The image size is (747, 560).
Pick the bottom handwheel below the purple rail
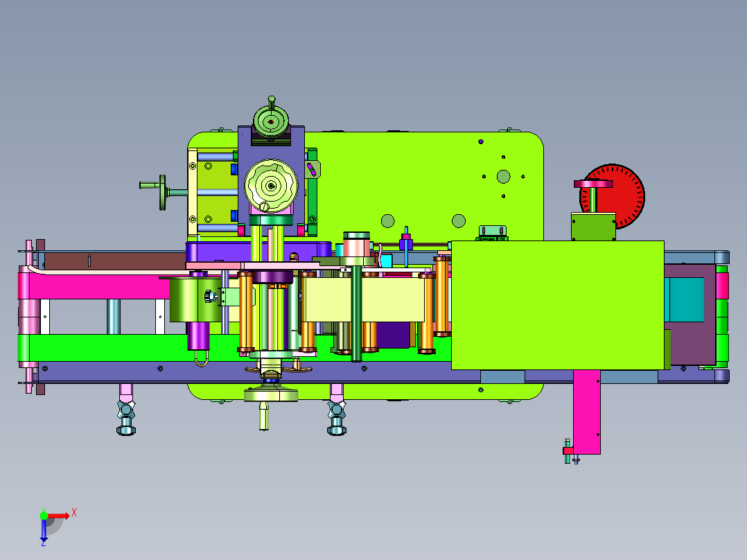tap(270, 394)
